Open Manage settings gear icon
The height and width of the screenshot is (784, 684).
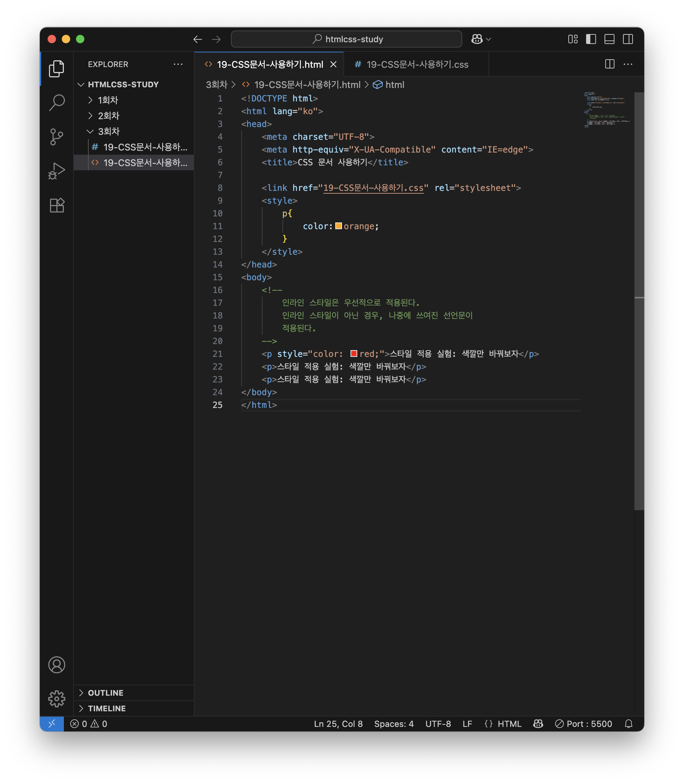point(56,699)
